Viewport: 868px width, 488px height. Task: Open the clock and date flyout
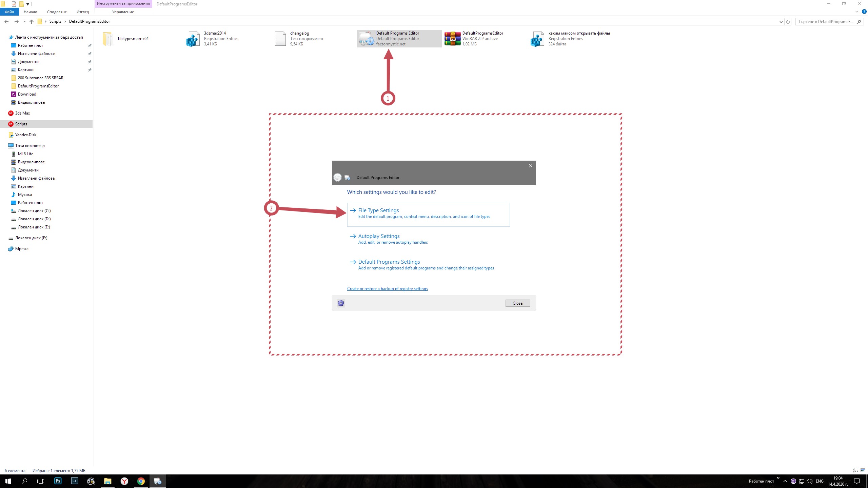[x=838, y=481]
